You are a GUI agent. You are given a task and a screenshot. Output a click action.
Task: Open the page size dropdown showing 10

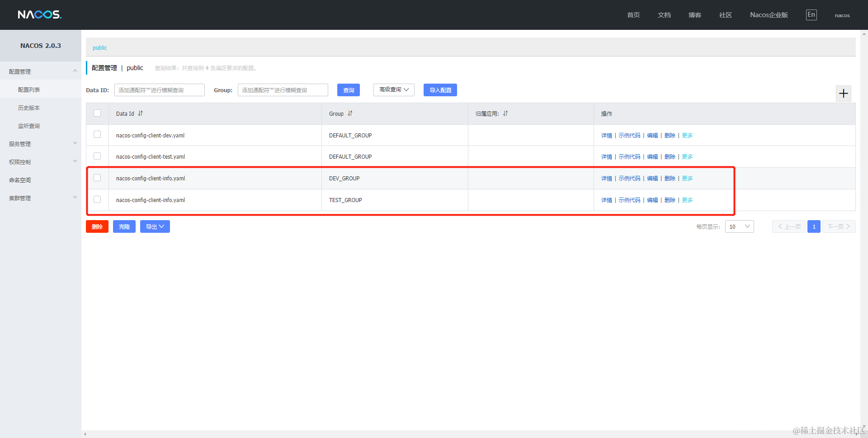740,226
